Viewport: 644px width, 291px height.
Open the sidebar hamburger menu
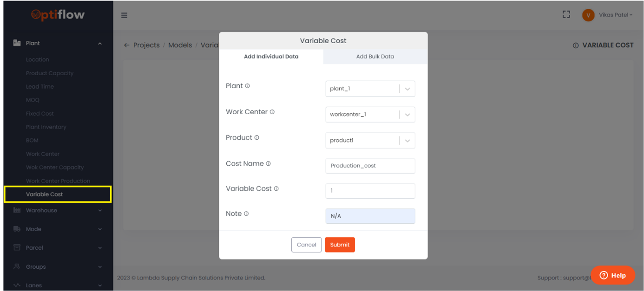tap(124, 14)
